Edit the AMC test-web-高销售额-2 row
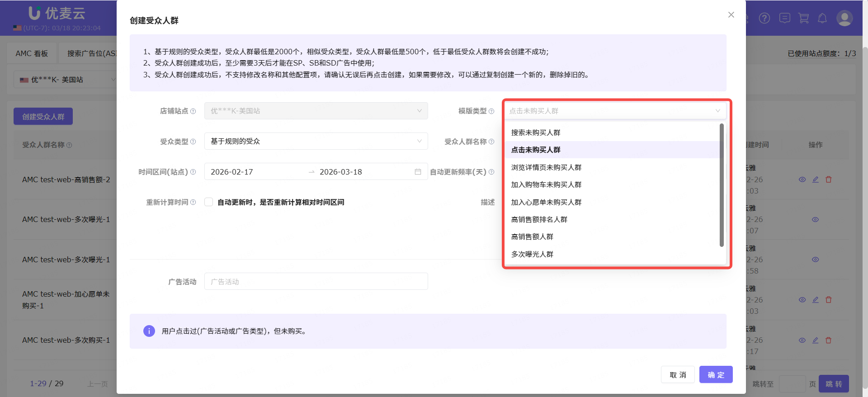Image resolution: width=868 pixels, height=397 pixels. 816,180
